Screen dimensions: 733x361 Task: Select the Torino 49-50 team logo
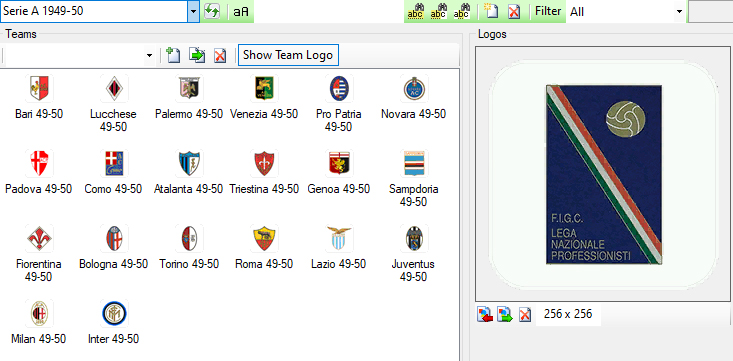tap(189, 238)
